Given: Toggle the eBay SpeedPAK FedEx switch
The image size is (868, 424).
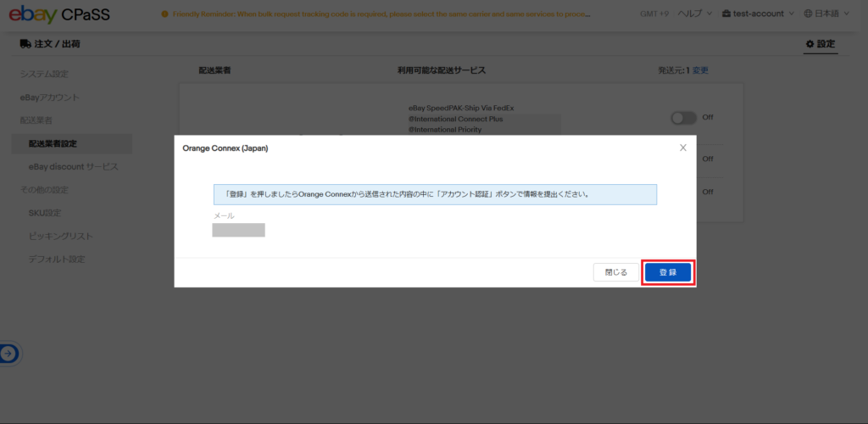Looking at the screenshot, I should pos(684,118).
